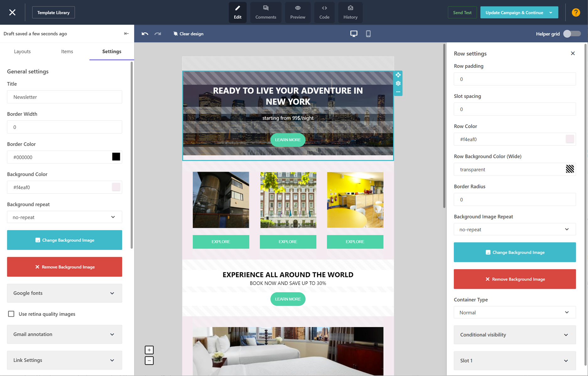Switch to mobile device view icon
Screen dimensions: 588x376
tap(368, 34)
